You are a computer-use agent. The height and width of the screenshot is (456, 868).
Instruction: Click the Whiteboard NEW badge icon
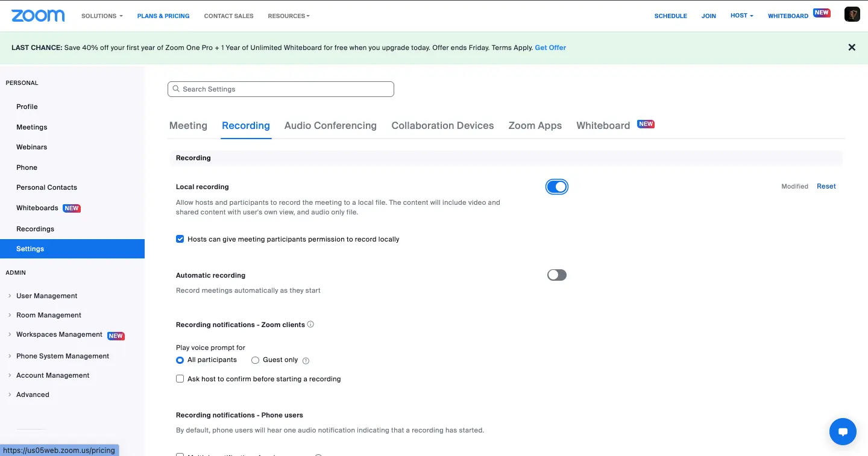646,123
